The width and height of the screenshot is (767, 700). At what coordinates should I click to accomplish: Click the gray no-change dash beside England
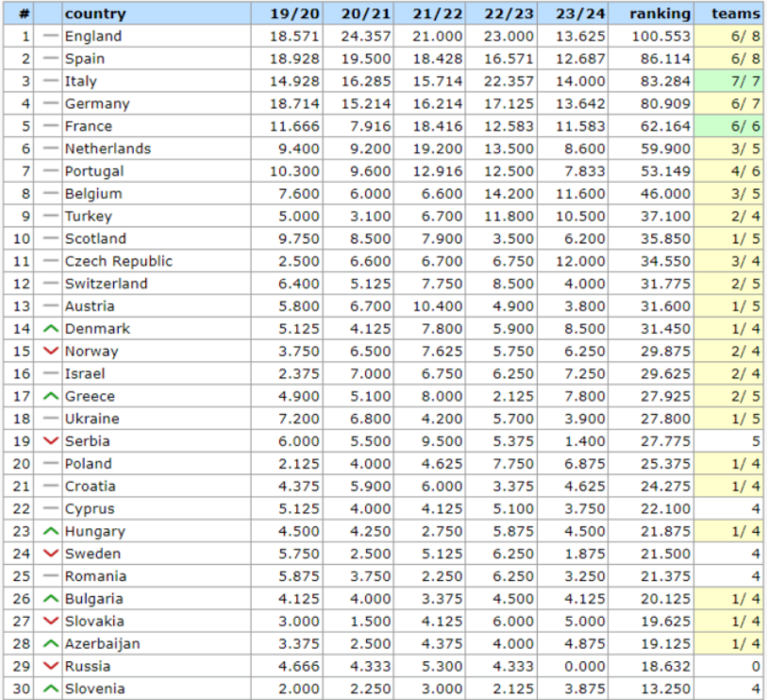click(x=50, y=36)
